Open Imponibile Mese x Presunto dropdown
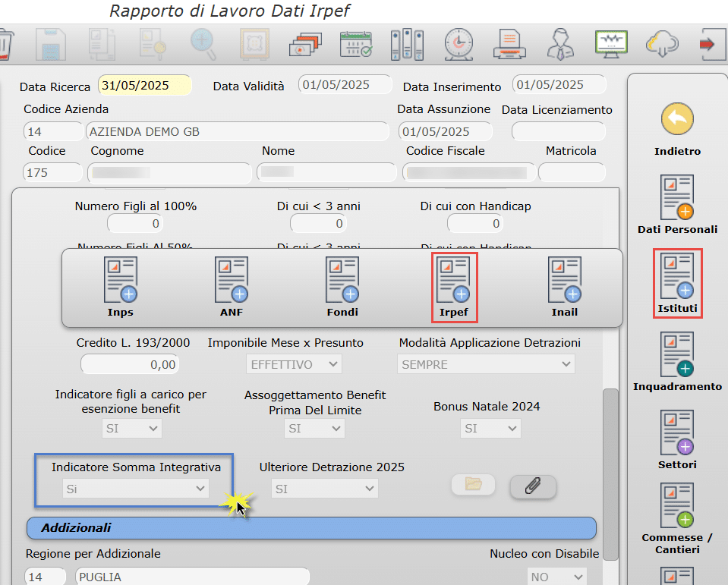The height and width of the screenshot is (585, 728). (x=294, y=364)
